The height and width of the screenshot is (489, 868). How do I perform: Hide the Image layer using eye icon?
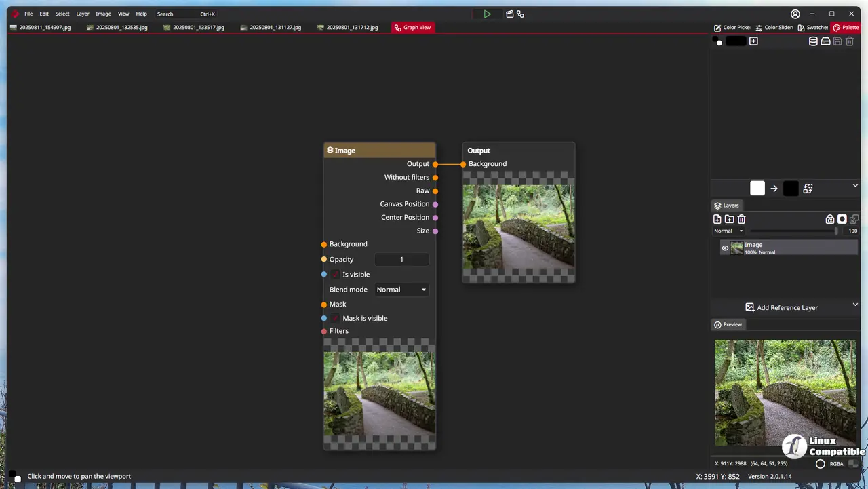725,248
